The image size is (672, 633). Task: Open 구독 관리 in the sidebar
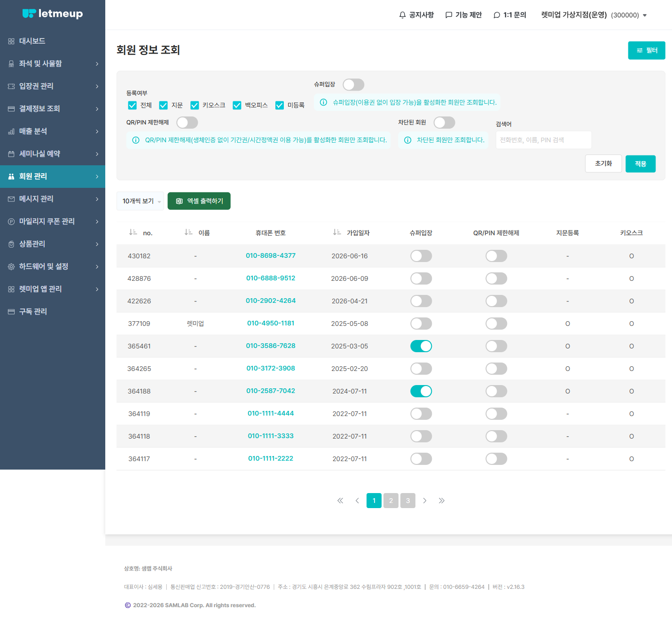point(53,312)
